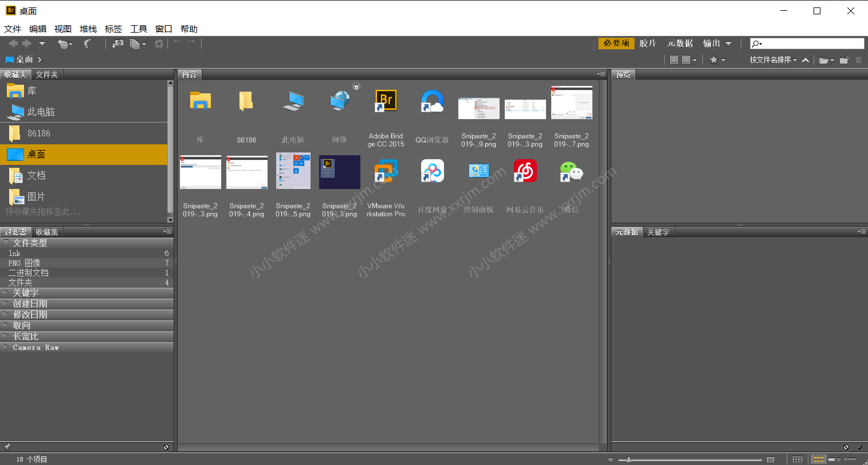The width and height of the screenshot is (868, 465).
Task: Open the workspace switcher dropdown arrow
Action: [x=728, y=44]
